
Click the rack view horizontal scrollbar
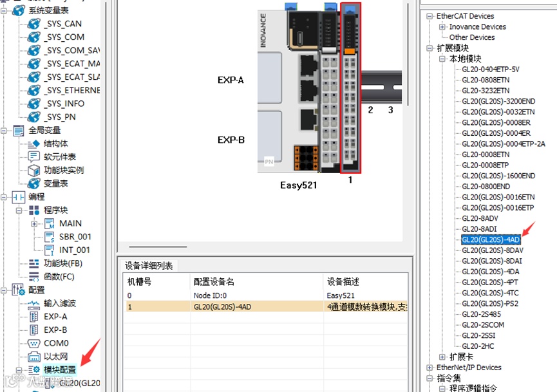tap(158, 247)
